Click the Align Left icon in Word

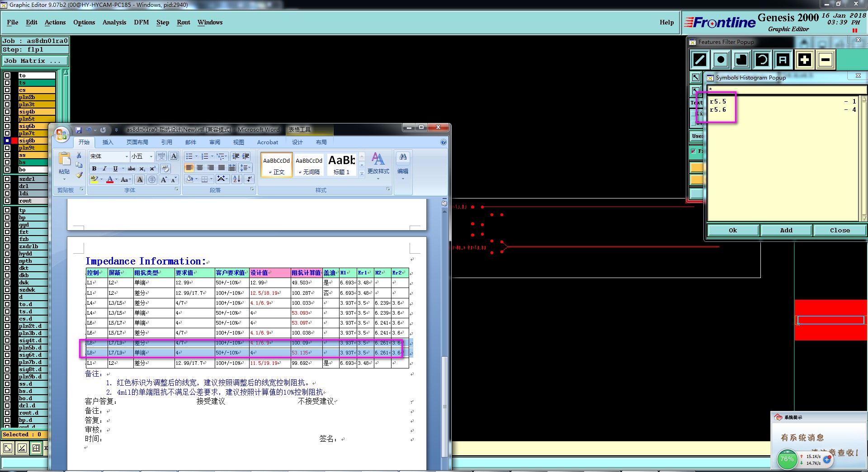click(189, 168)
